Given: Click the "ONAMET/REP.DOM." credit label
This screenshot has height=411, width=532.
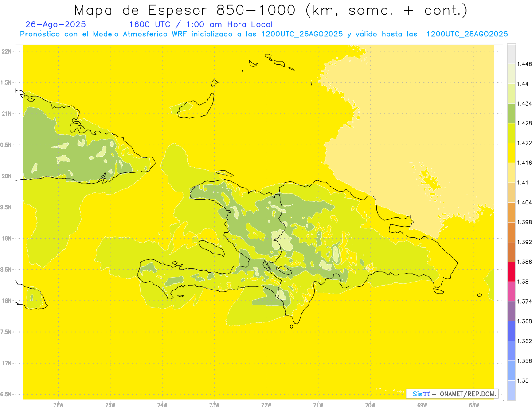Looking at the screenshot, I should point(468,394).
